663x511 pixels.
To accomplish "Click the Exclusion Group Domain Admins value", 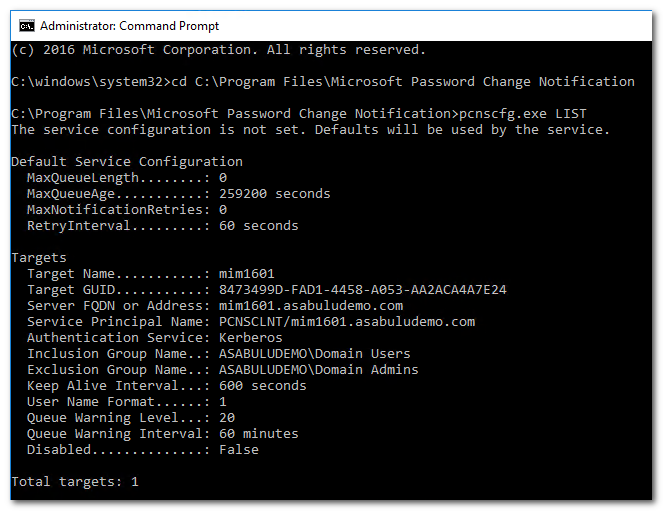I will point(318,369).
